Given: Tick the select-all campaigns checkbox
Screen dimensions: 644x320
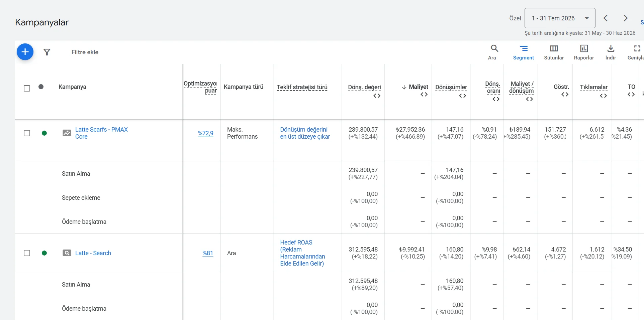Looking at the screenshot, I should click(x=27, y=88).
